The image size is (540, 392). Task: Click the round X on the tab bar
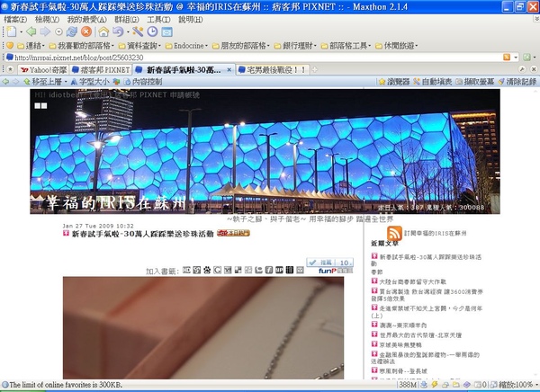[x=533, y=69]
